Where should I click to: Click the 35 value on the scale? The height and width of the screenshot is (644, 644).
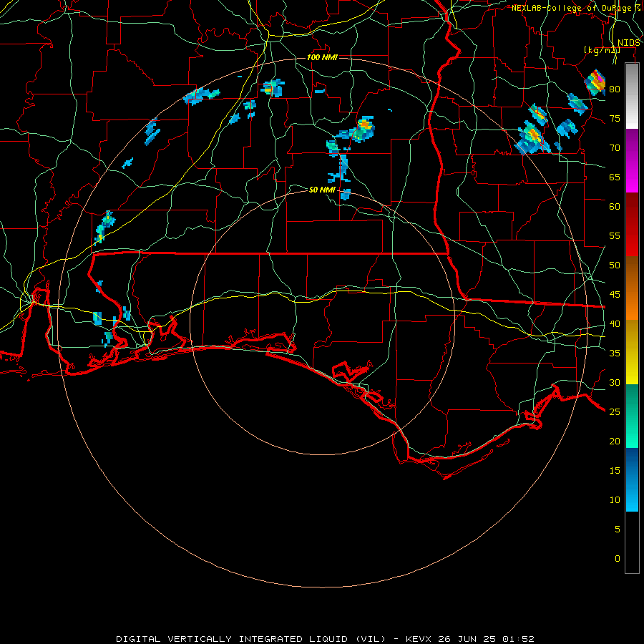coord(615,353)
